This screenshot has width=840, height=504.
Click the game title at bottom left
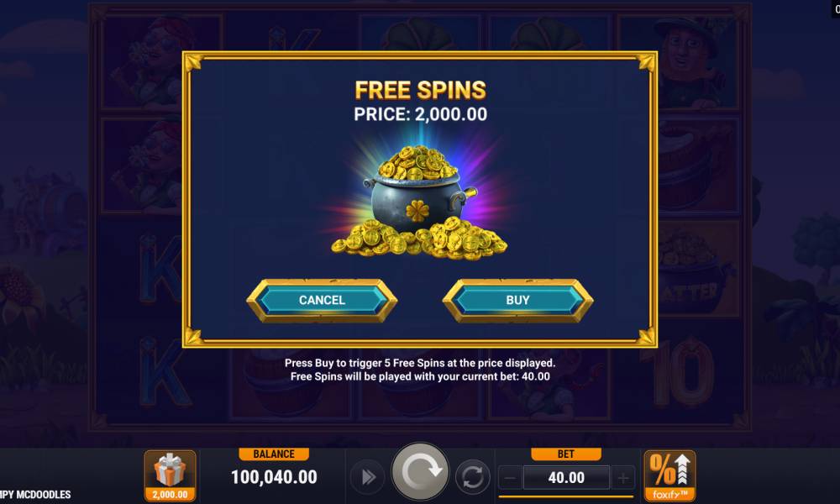point(35,495)
